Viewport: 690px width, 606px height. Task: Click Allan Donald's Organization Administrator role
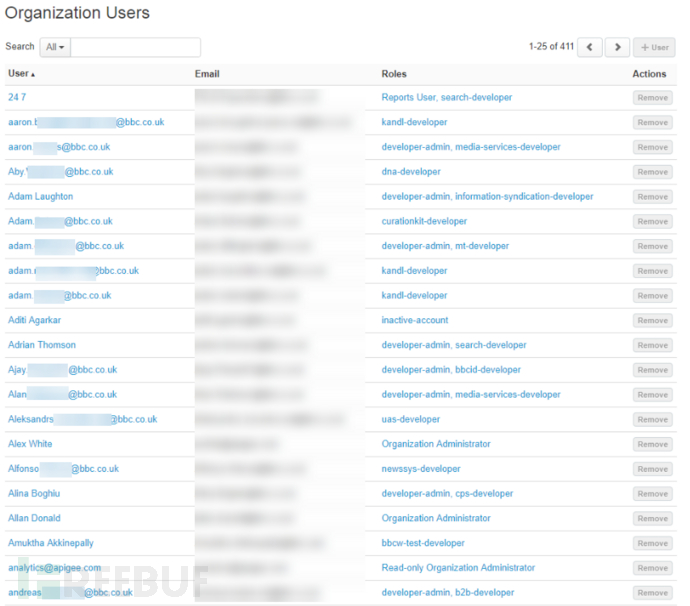tap(436, 518)
